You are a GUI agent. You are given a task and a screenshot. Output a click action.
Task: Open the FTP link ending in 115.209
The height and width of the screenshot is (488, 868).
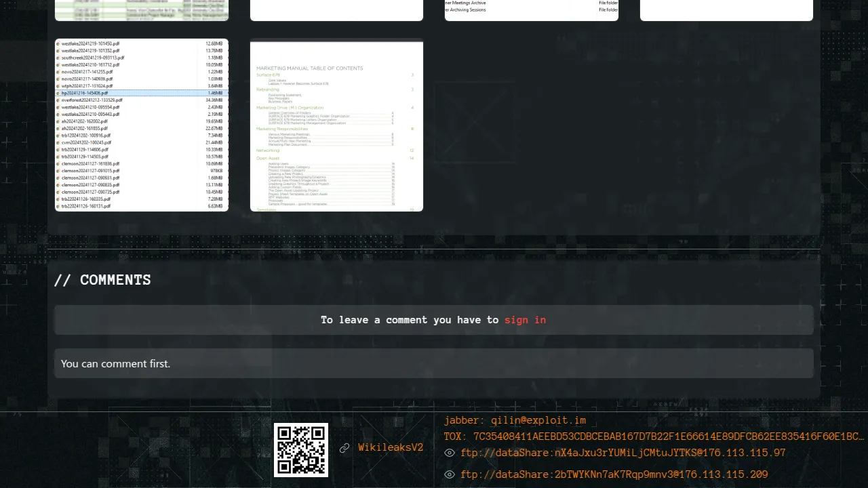[x=614, y=474]
